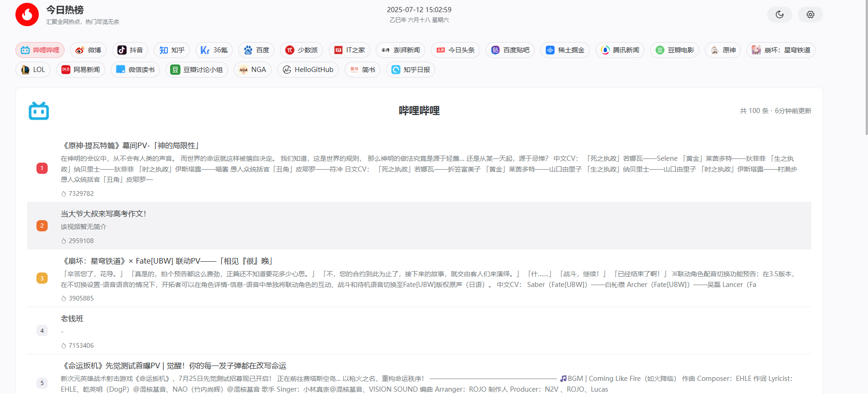Click the large Bilibili TV logo
868x394 pixels.
39,111
